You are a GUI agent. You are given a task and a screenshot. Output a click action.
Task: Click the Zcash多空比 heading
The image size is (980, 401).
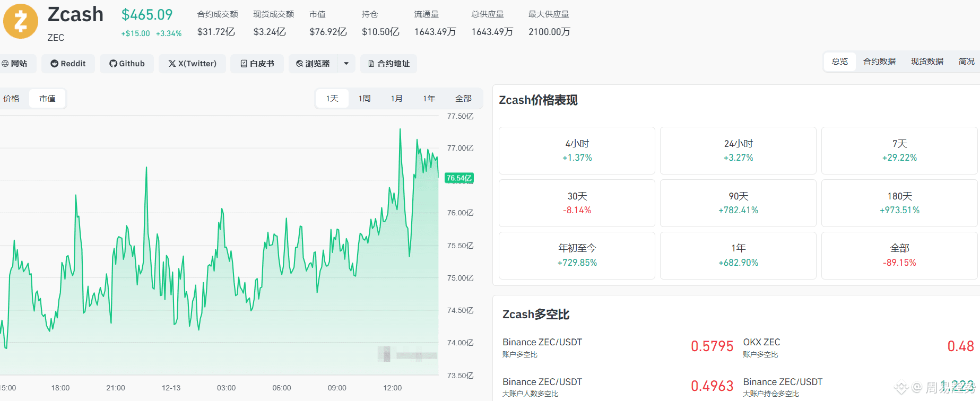[x=536, y=315]
